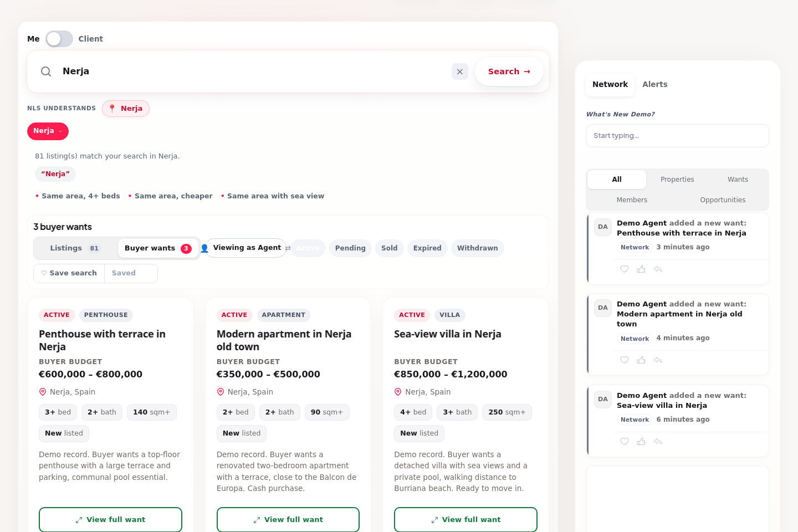Click the 140 sqm+ chip
Screen dimensions: 798x532
152,412
